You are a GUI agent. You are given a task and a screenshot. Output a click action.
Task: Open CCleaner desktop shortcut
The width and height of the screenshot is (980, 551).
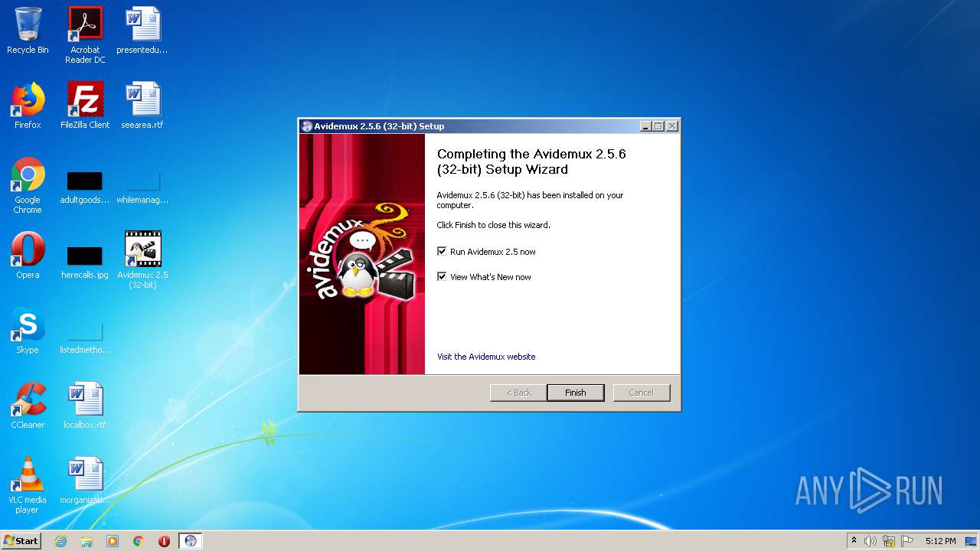(28, 406)
